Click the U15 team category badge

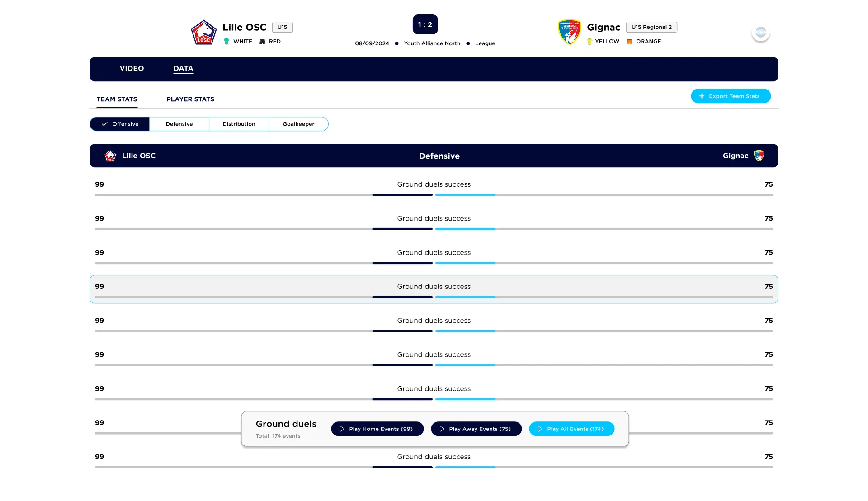[282, 27]
